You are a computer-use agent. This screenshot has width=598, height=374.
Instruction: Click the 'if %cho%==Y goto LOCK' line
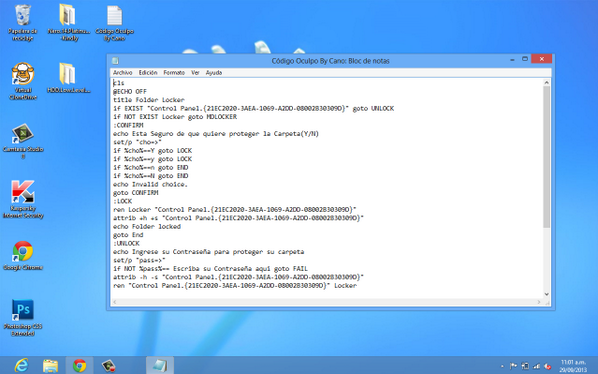(153, 150)
